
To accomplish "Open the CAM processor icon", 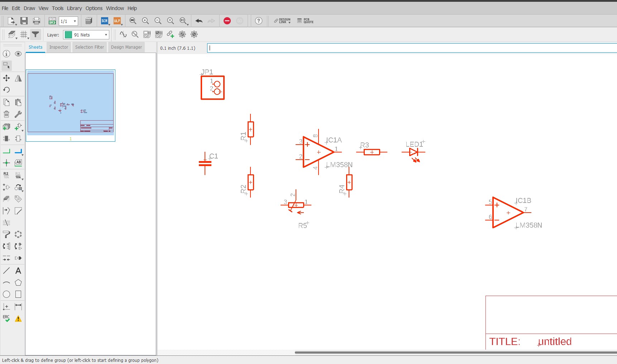I will (x=89, y=21).
